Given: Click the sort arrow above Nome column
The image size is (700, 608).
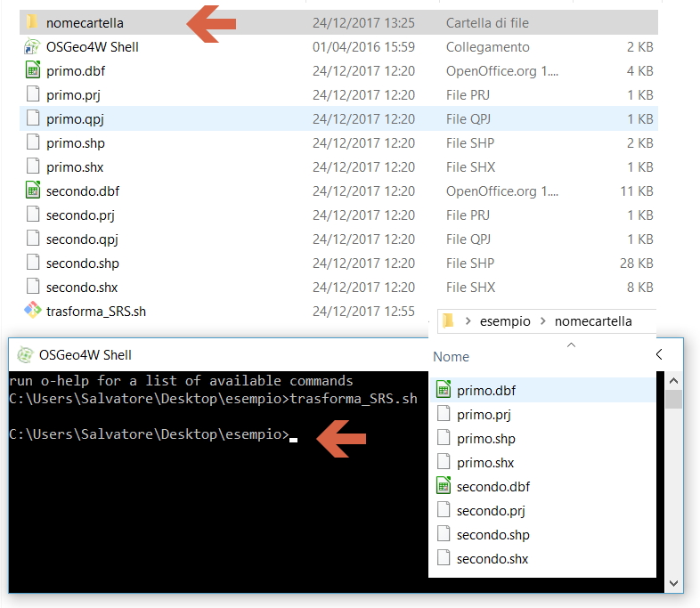Looking at the screenshot, I should (x=572, y=345).
